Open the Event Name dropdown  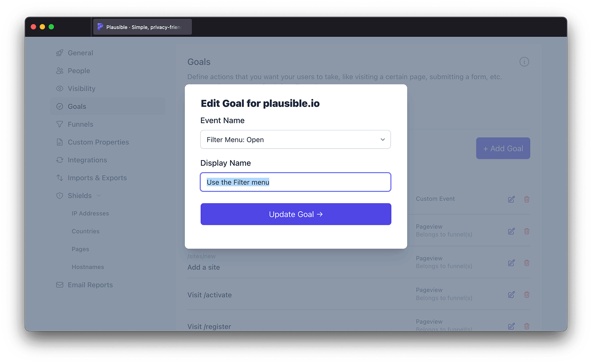pos(295,139)
